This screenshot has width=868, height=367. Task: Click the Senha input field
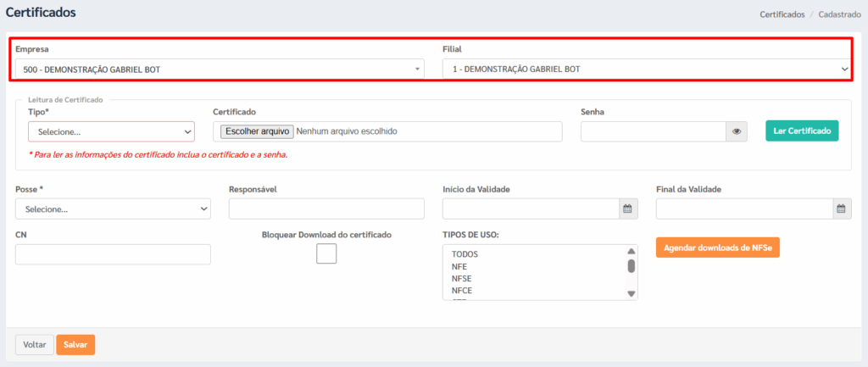654,131
